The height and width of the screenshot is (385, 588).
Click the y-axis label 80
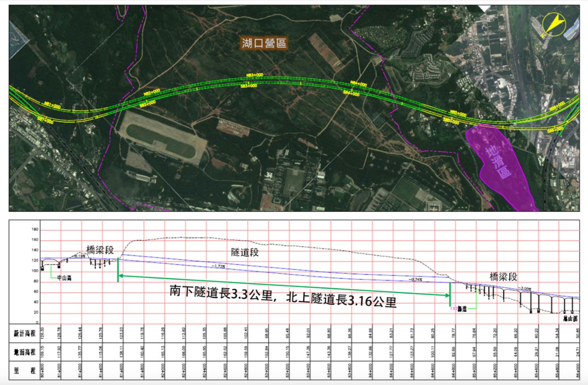36,281
